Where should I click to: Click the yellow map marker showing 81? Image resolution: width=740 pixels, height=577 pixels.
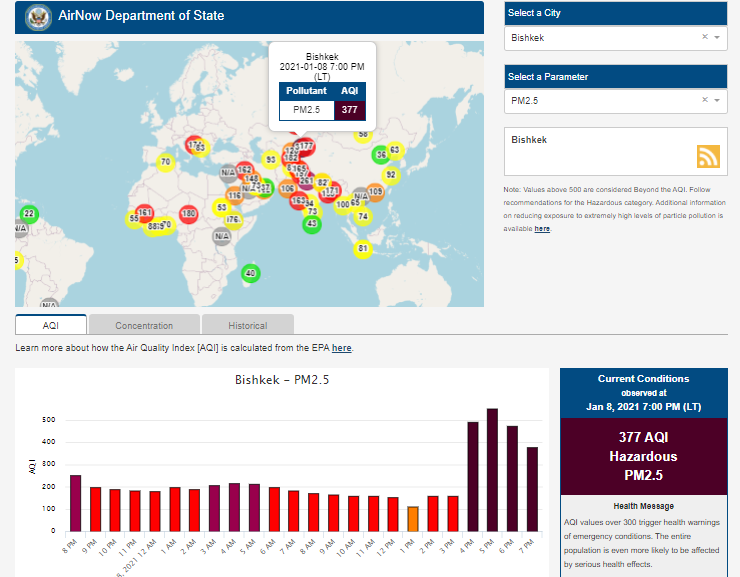pyautogui.click(x=363, y=248)
